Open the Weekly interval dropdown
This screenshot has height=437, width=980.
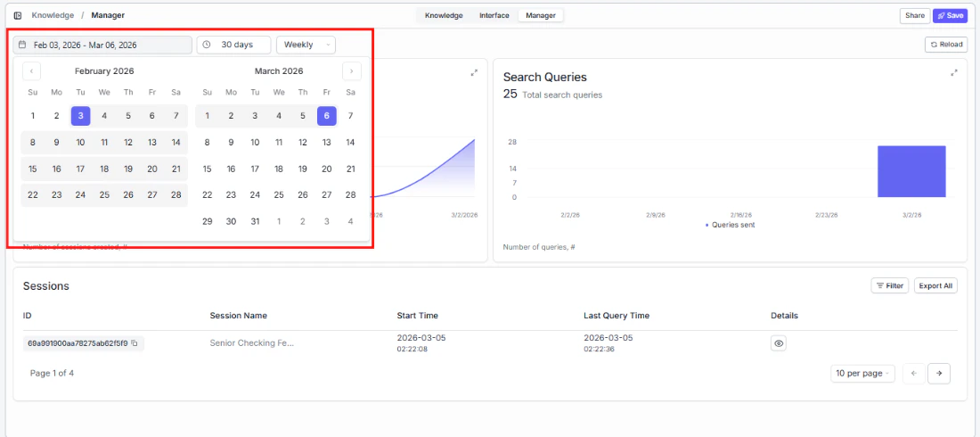click(306, 45)
